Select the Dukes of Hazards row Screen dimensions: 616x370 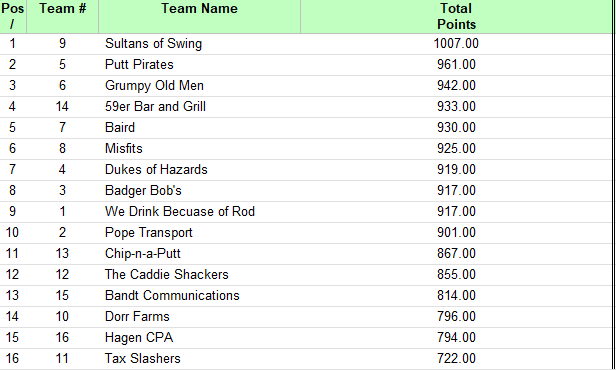point(306,170)
